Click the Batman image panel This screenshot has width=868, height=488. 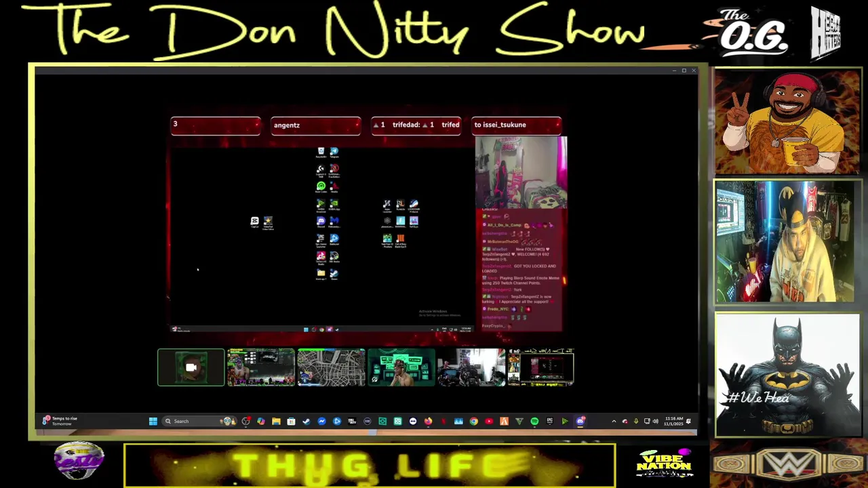(787, 375)
